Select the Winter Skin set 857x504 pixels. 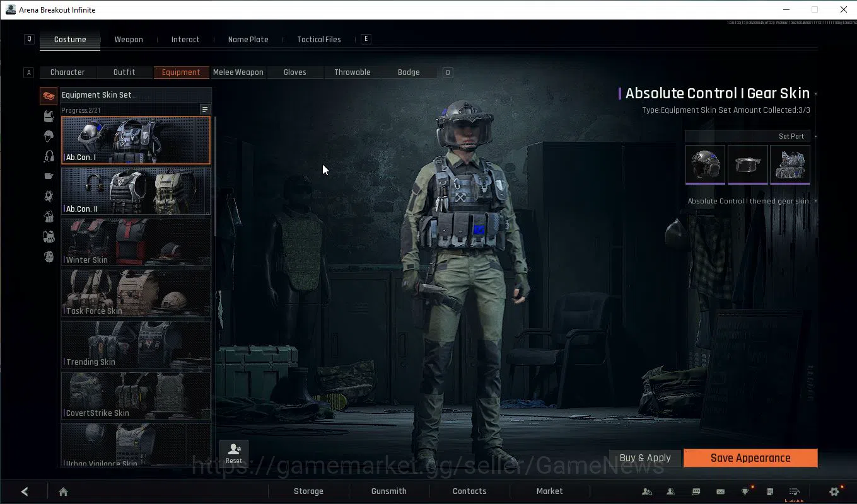(x=136, y=242)
